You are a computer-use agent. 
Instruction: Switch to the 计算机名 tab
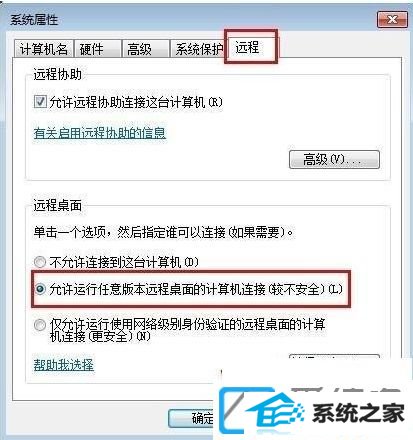pyautogui.click(x=44, y=49)
